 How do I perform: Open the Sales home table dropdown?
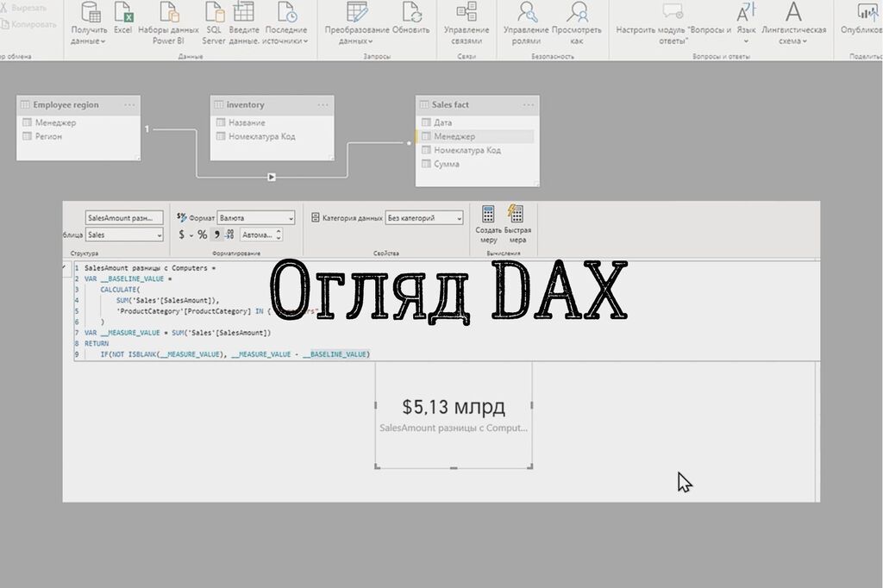point(124,235)
